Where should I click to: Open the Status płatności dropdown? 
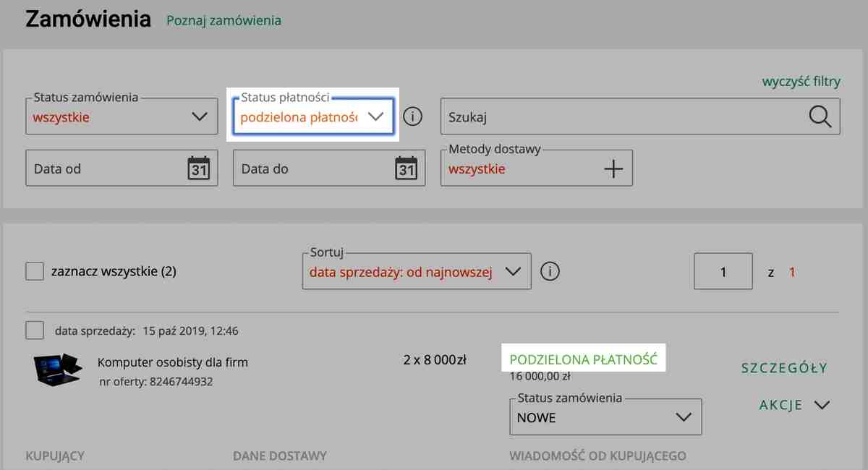tap(312, 117)
